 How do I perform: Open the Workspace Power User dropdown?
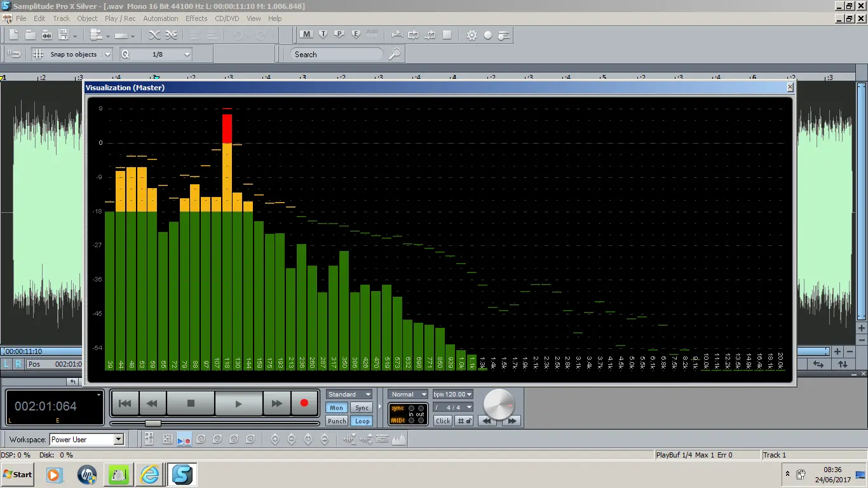118,439
